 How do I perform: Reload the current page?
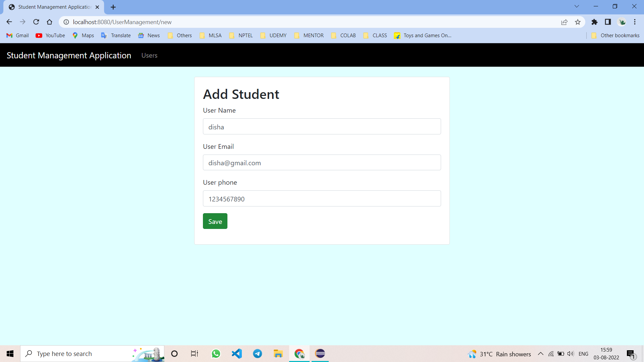(36, 22)
